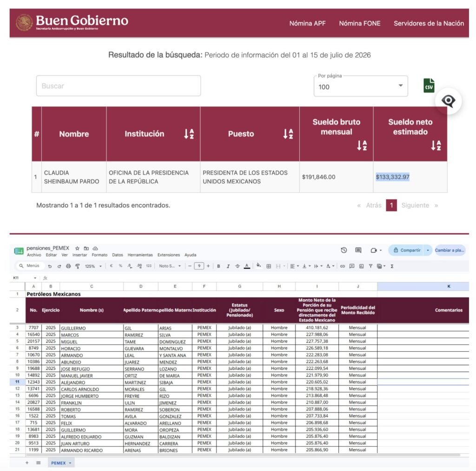Open the Editar menu

[x=51, y=255]
